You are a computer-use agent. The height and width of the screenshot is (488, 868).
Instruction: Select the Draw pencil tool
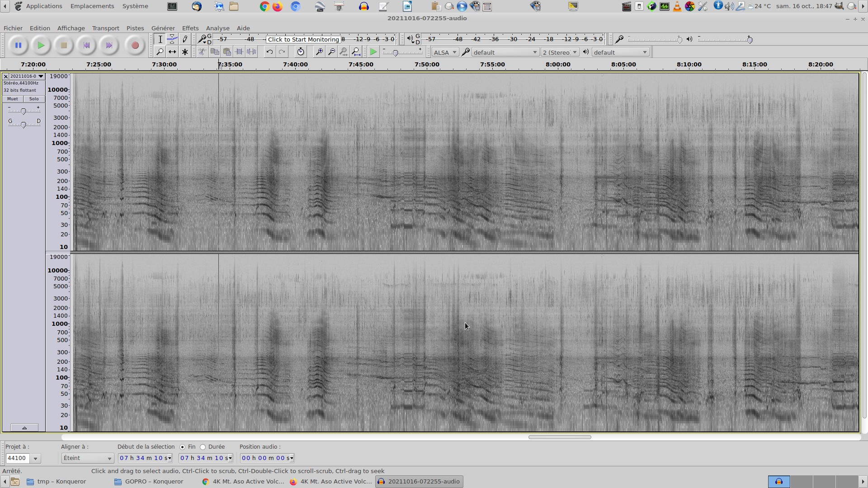coord(185,39)
